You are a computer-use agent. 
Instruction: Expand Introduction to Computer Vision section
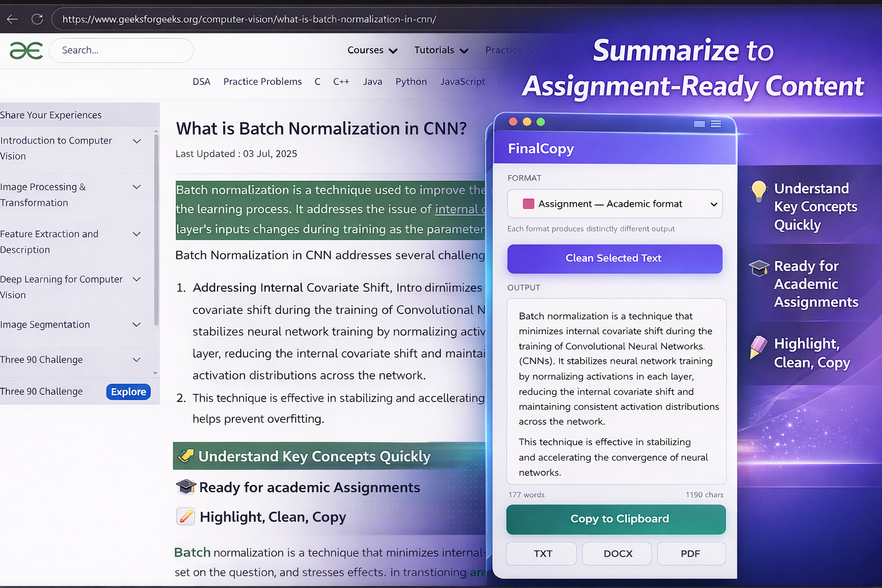click(137, 141)
